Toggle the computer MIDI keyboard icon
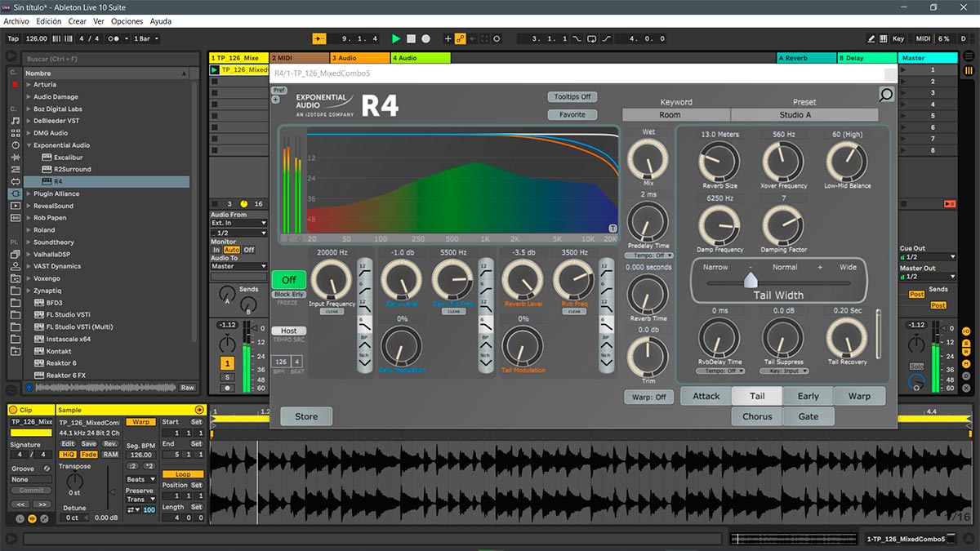Viewport: 980px width, 551px height. click(x=884, y=38)
